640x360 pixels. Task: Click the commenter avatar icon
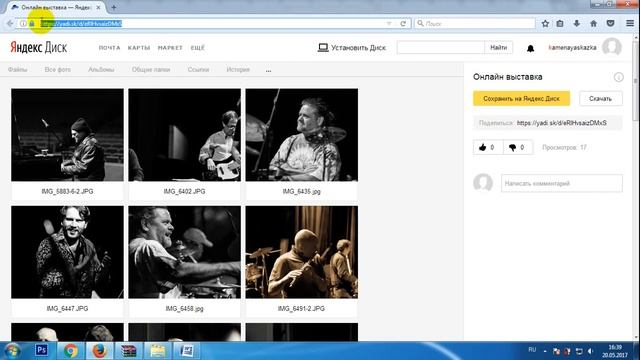click(x=483, y=182)
